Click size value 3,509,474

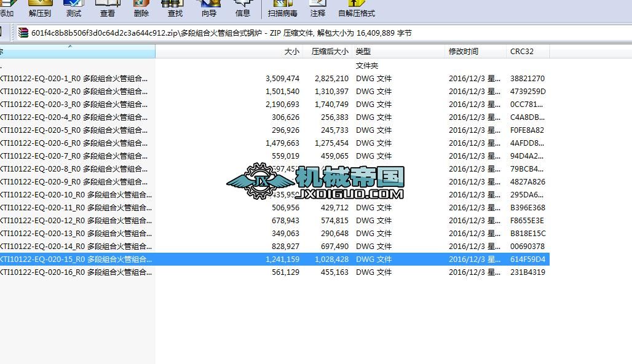coord(282,78)
